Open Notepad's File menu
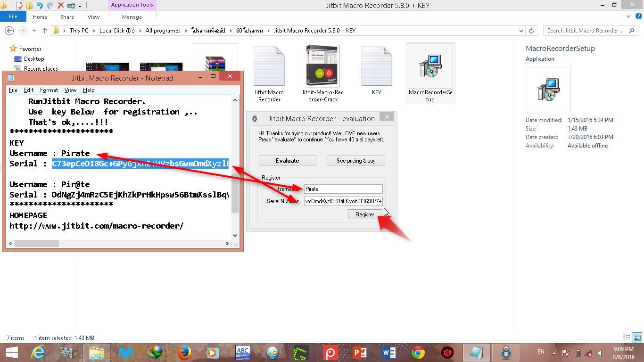This screenshot has width=644, height=362. tap(13, 90)
